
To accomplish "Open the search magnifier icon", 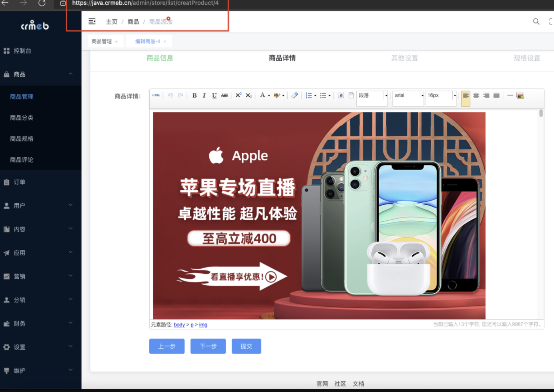I will point(536,22).
